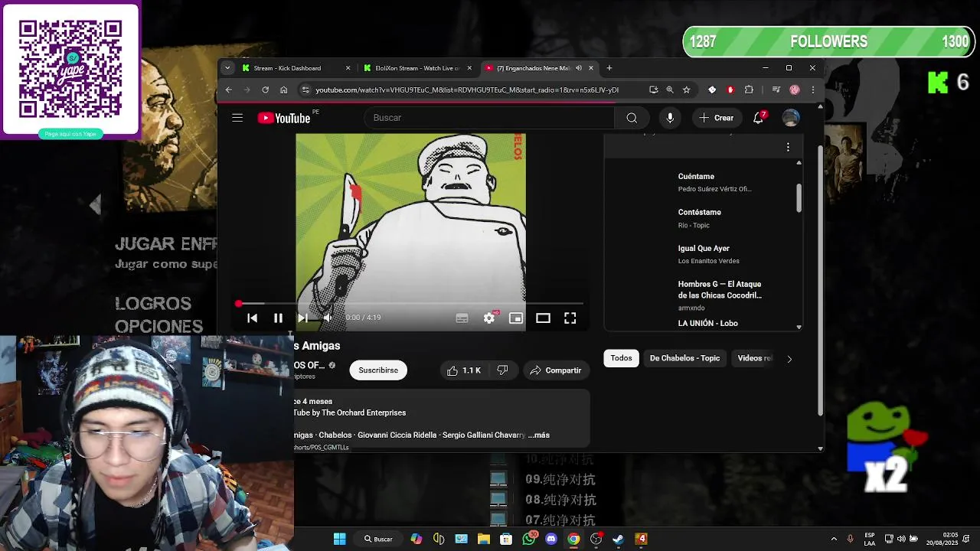This screenshot has width=980, height=551.
Task: Click the address bar URL
Action: coord(467,90)
